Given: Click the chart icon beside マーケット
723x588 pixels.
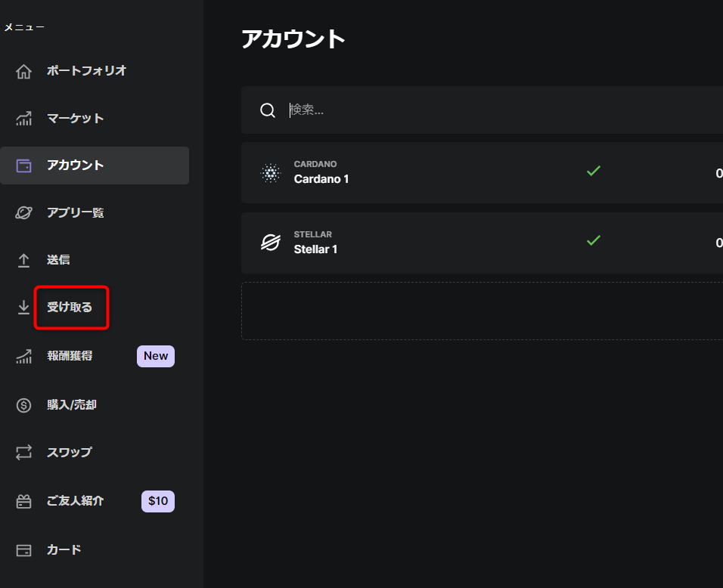Looking at the screenshot, I should (x=23, y=119).
